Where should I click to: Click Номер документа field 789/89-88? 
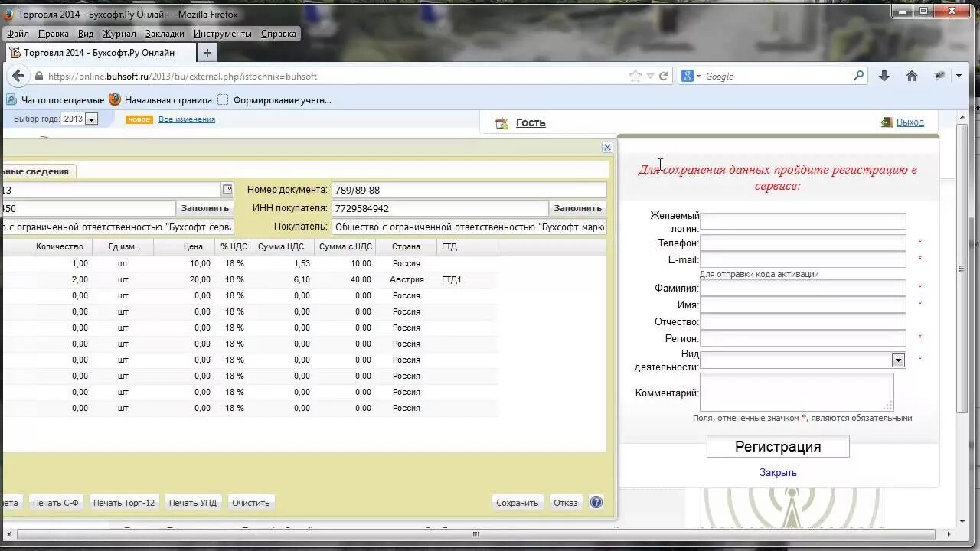tap(469, 190)
